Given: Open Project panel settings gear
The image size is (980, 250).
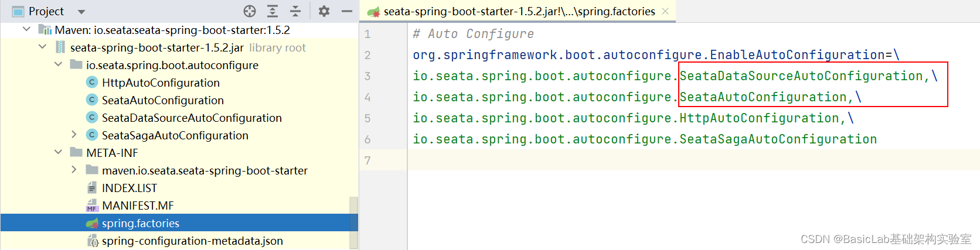Looking at the screenshot, I should click(x=324, y=11).
